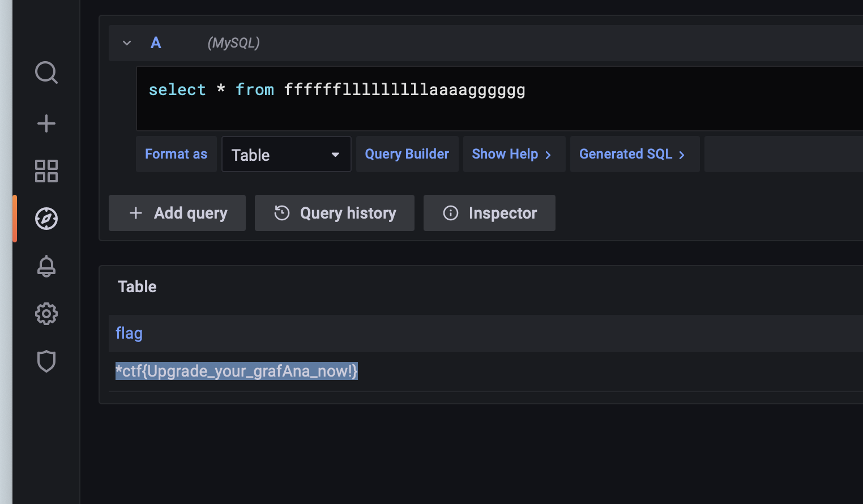Click the Add query button

click(x=177, y=213)
